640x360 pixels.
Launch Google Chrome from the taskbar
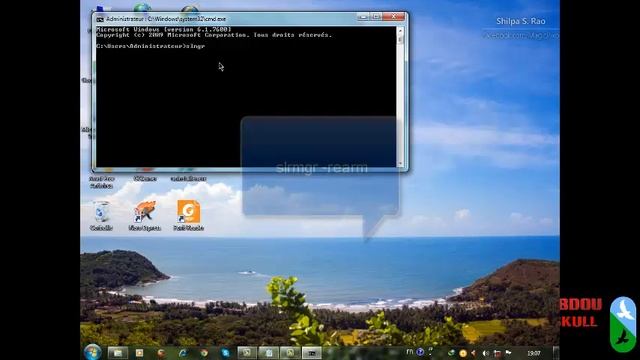204,353
